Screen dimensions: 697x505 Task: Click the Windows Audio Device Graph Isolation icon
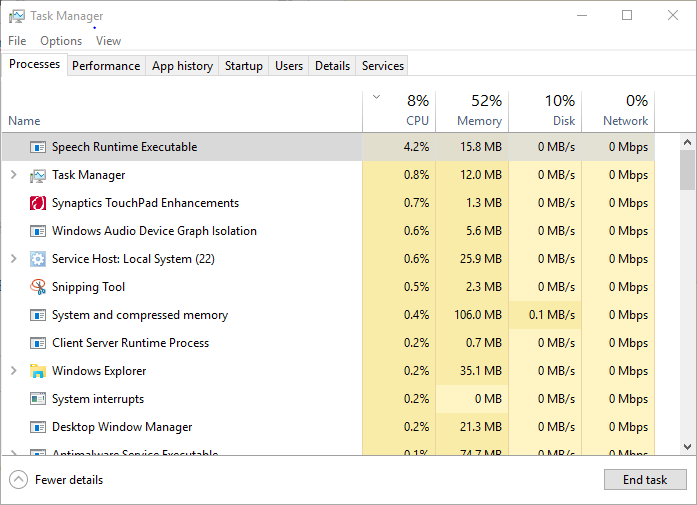tap(38, 231)
